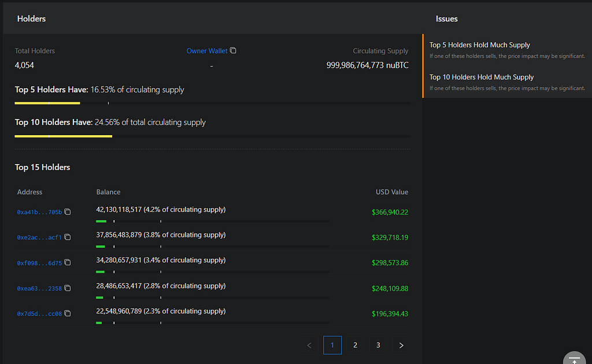Click total holders value 4,054
Viewport: 592px width, 364px height.
point(24,65)
